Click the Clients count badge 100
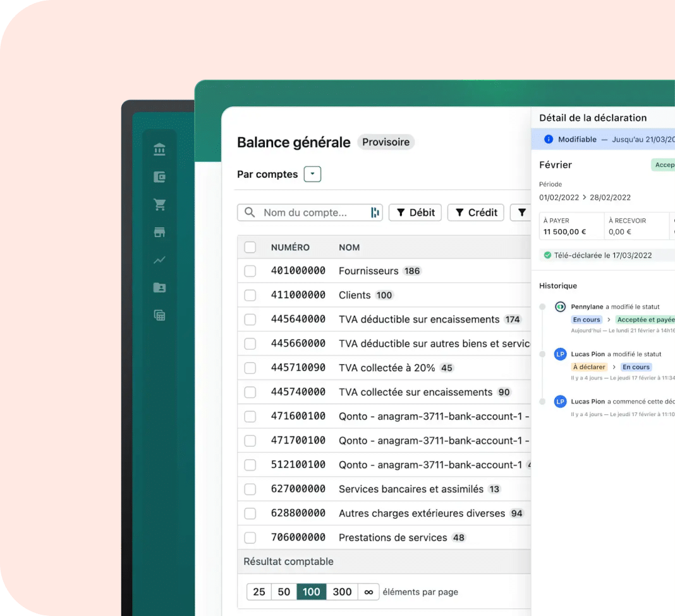 pos(384,295)
